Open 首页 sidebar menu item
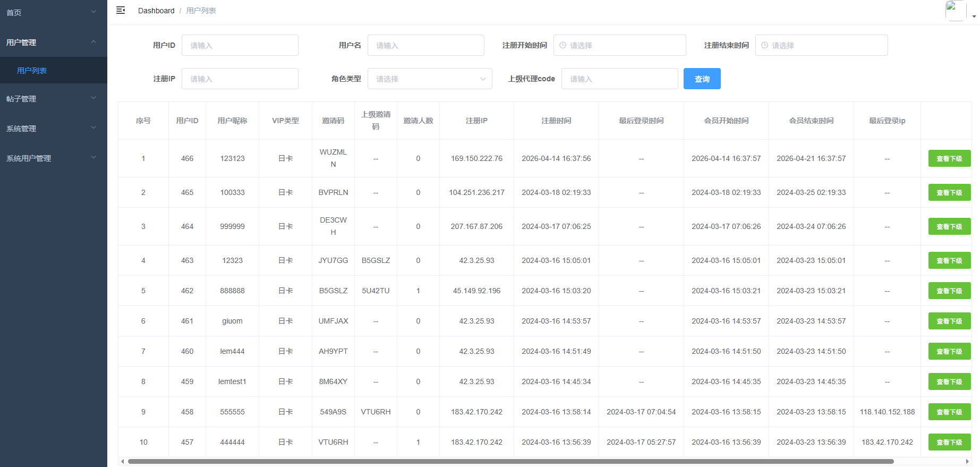The width and height of the screenshot is (980, 467). tap(53, 13)
